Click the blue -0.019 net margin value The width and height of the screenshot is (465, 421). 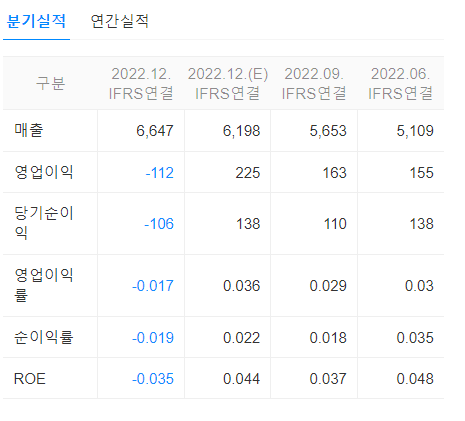[x=153, y=338]
